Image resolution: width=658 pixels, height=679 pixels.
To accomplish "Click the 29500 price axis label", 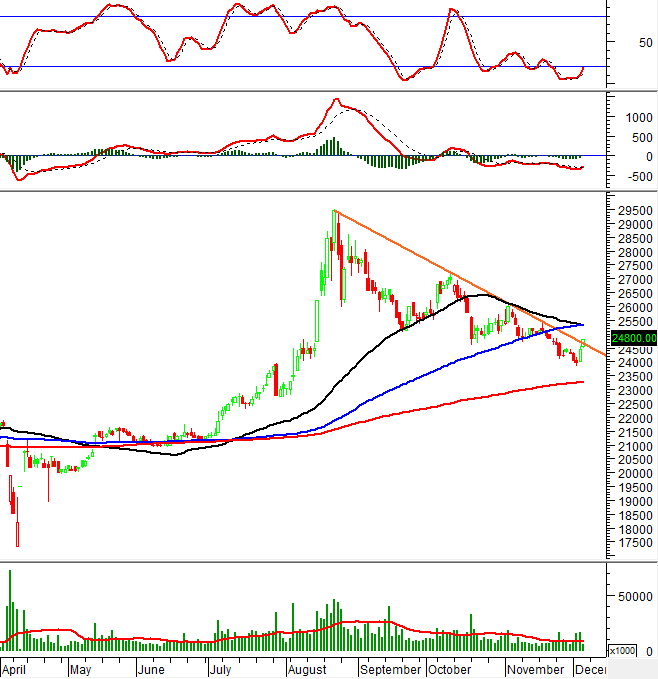I will tap(633, 212).
